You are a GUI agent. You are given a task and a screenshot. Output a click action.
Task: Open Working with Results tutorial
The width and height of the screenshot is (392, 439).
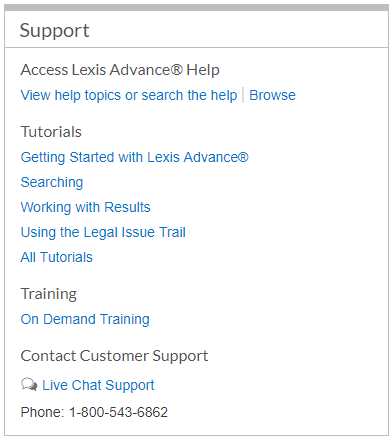pos(85,207)
